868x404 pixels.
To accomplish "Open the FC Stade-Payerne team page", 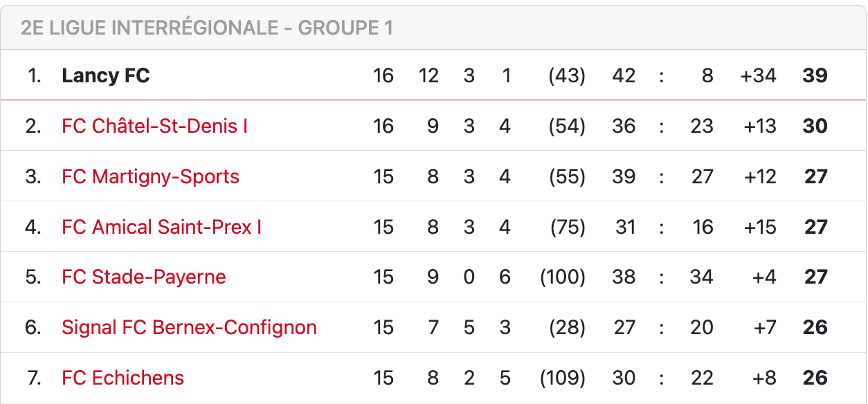I will (143, 277).
